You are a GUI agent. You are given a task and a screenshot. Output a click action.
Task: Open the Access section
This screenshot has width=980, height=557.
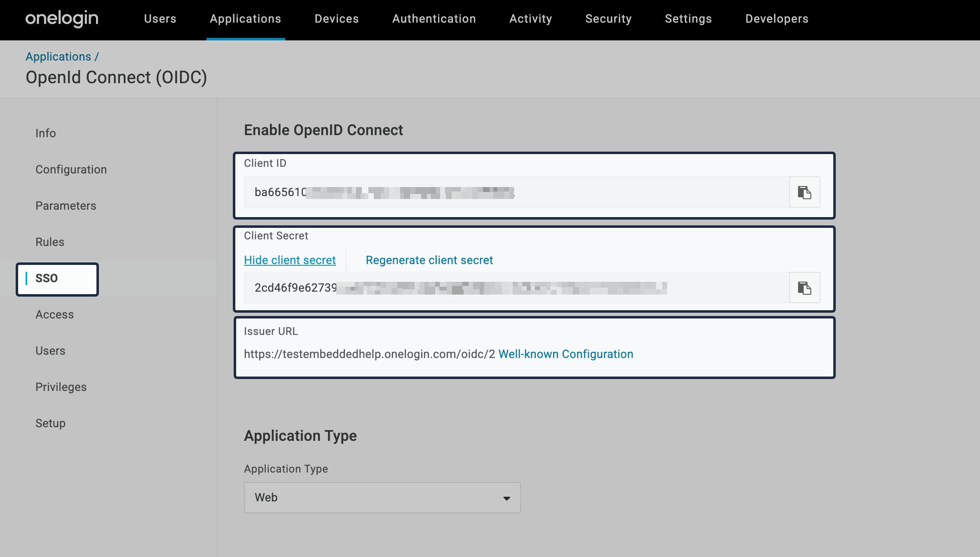pos(54,314)
